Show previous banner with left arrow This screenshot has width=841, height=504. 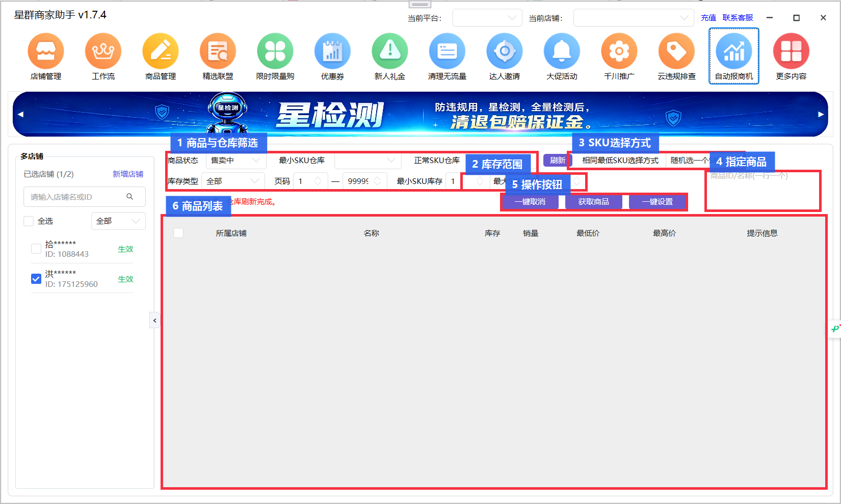tap(20, 114)
